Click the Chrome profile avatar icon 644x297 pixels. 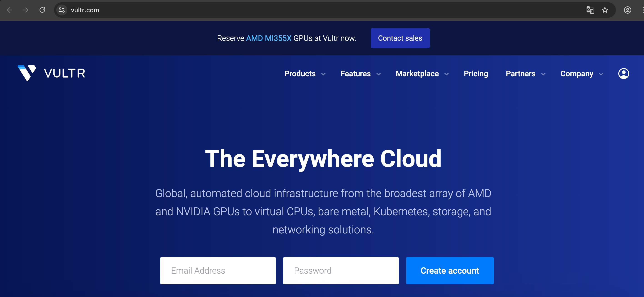[x=627, y=10]
